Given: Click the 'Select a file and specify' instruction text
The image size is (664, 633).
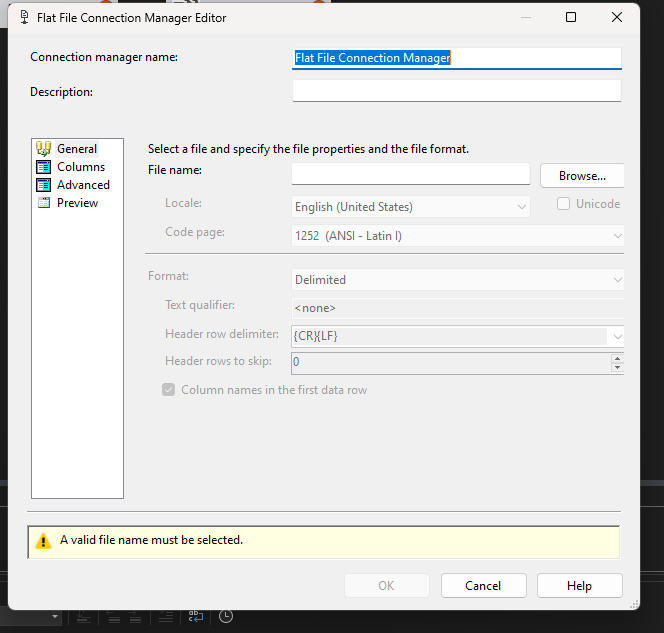Looking at the screenshot, I should tap(308, 149).
